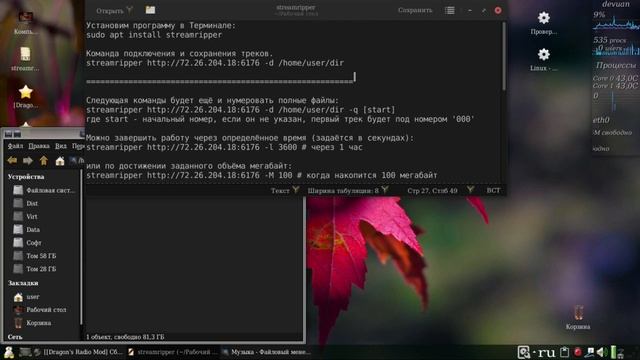The image size is (640, 360).
Task: Select the Data drive in sidebar
Action: click(x=27, y=229)
